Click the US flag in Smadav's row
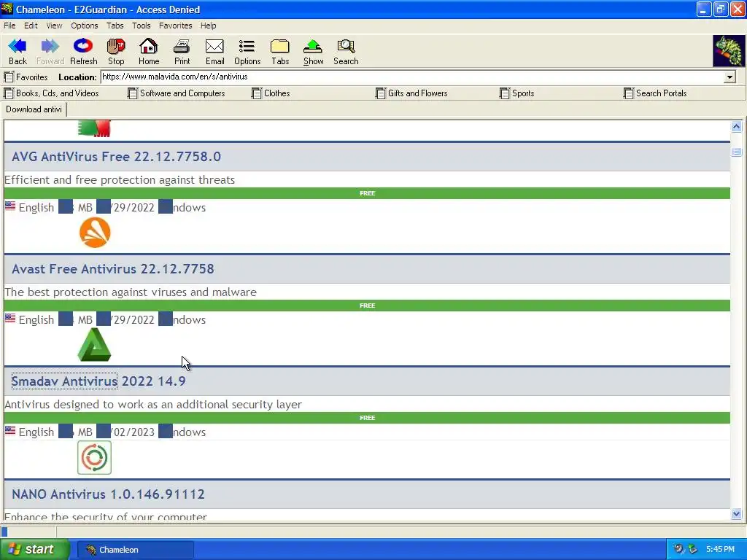747x560 pixels. tap(10, 430)
